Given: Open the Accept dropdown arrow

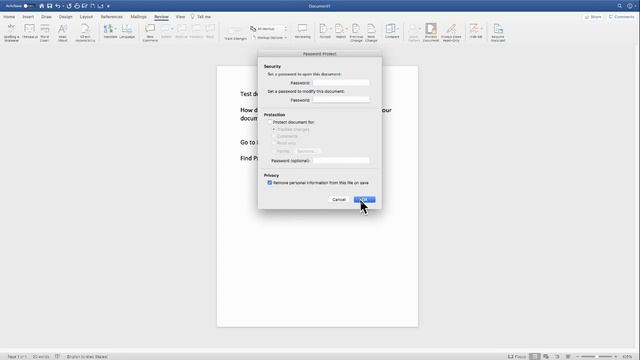Looking at the screenshot, I should click(330, 29).
